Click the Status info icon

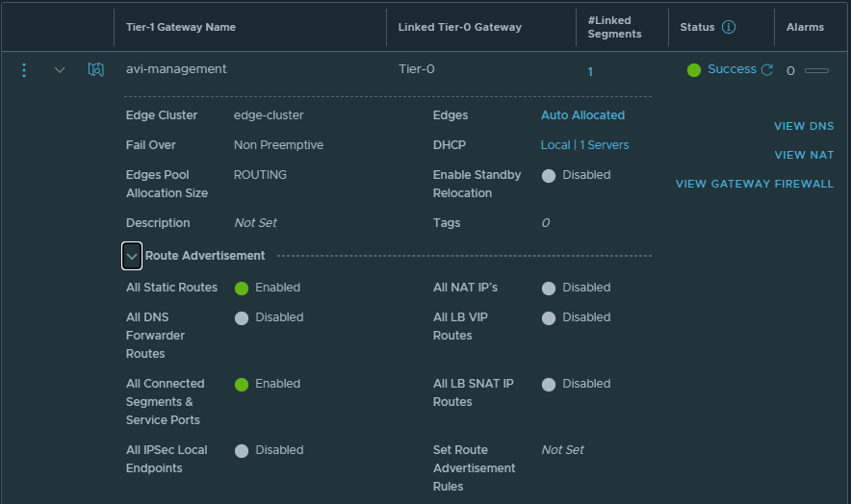coord(728,27)
